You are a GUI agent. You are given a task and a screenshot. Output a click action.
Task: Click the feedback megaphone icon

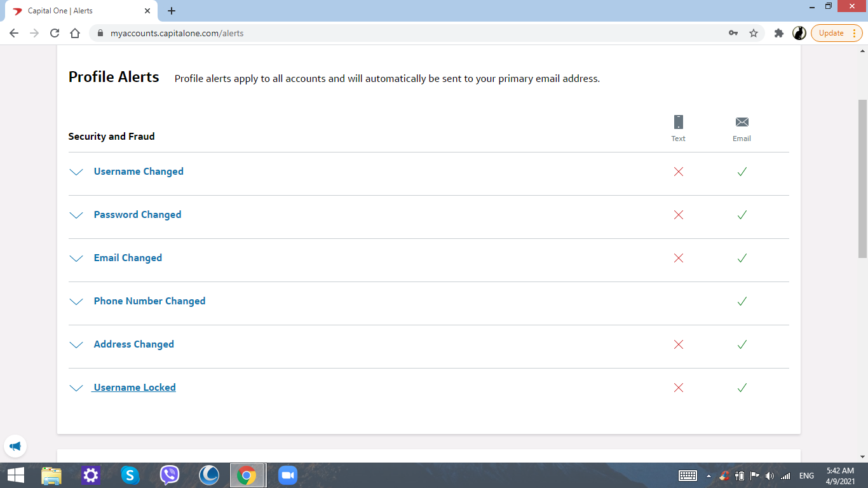point(15,446)
